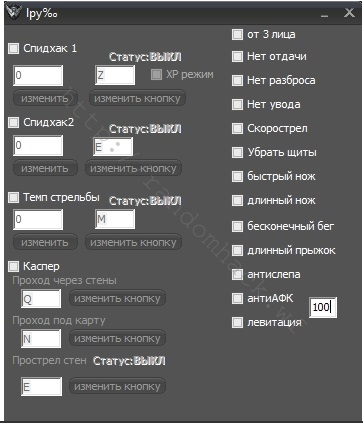Click the app logo icon in title bar
The width and height of the screenshot is (363, 423).
pos(14,13)
